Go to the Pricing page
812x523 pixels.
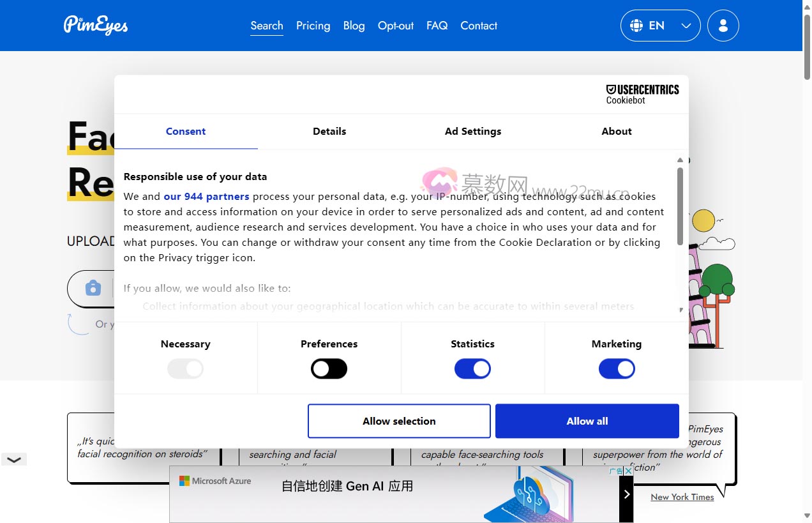[313, 26]
